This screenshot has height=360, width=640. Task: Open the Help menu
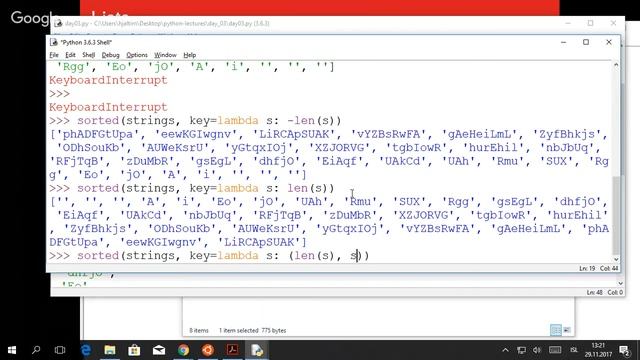click(189, 55)
